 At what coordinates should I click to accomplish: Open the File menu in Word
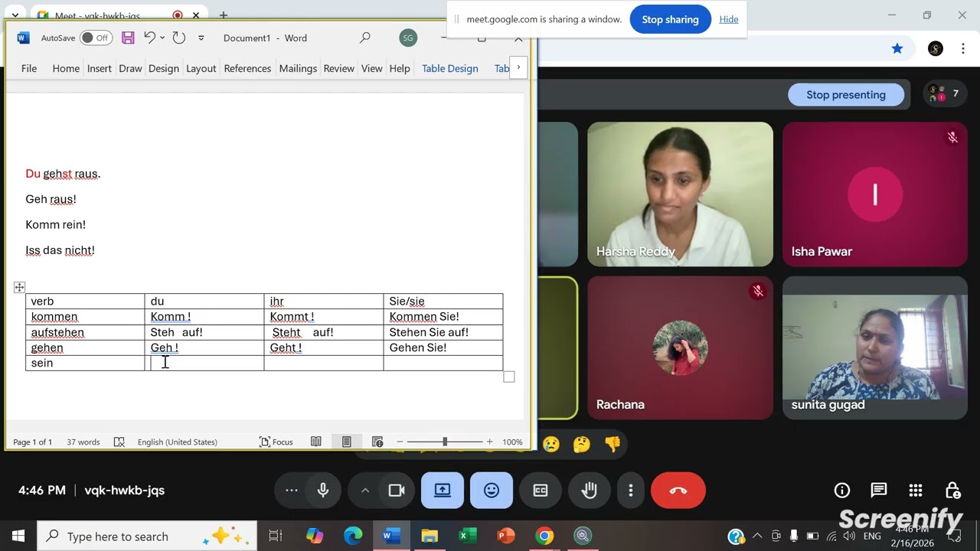pos(29,68)
